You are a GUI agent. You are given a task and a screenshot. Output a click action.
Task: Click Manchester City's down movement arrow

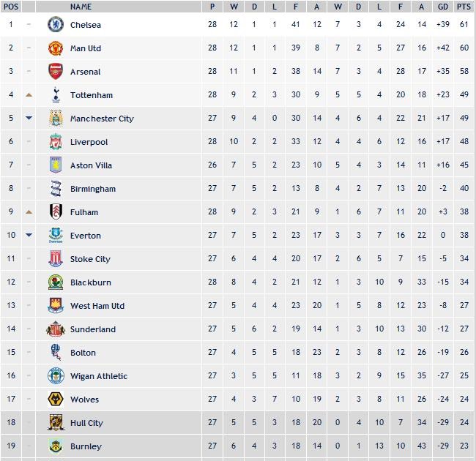click(x=29, y=118)
